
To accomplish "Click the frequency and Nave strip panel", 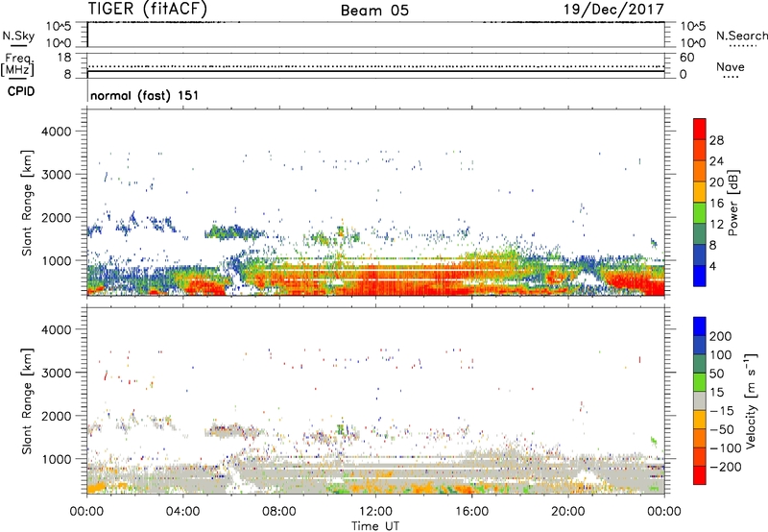I will point(375,65).
